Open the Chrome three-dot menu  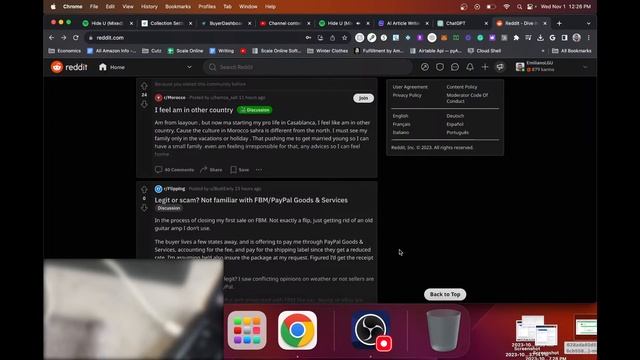click(589, 38)
